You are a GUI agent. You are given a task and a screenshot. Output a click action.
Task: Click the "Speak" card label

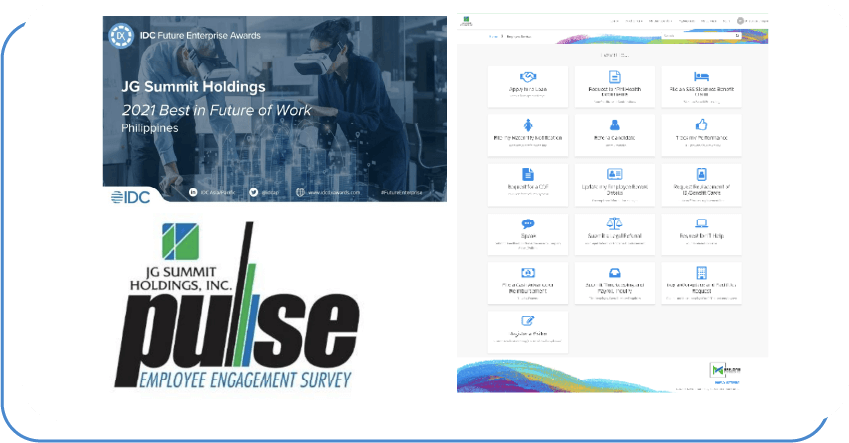point(528,236)
